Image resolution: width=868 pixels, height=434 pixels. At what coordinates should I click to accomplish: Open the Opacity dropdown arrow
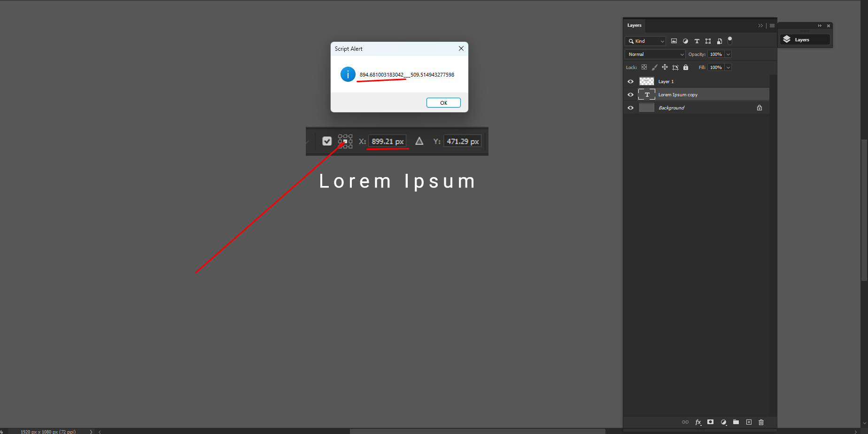[727, 54]
